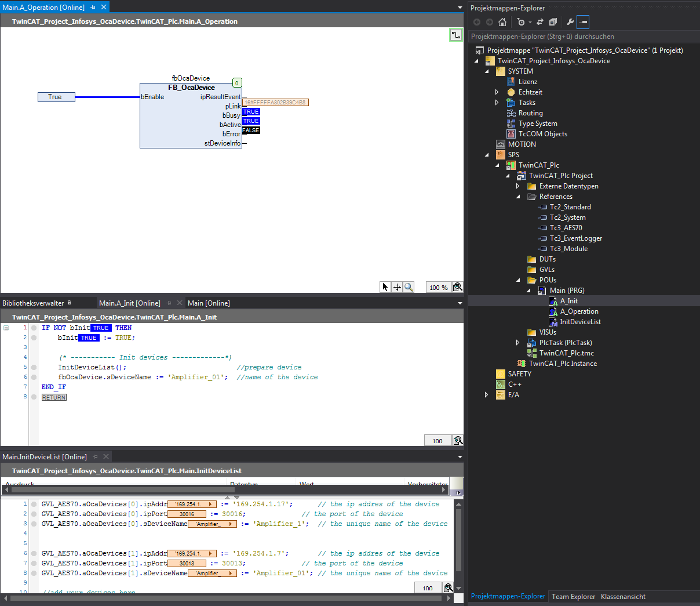Toggle the preview selected items button
This screenshot has height=606, width=700.
click(x=583, y=22)
